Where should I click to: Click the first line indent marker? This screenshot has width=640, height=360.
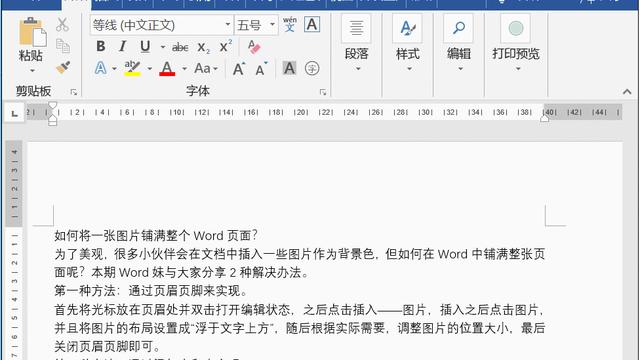53,106
